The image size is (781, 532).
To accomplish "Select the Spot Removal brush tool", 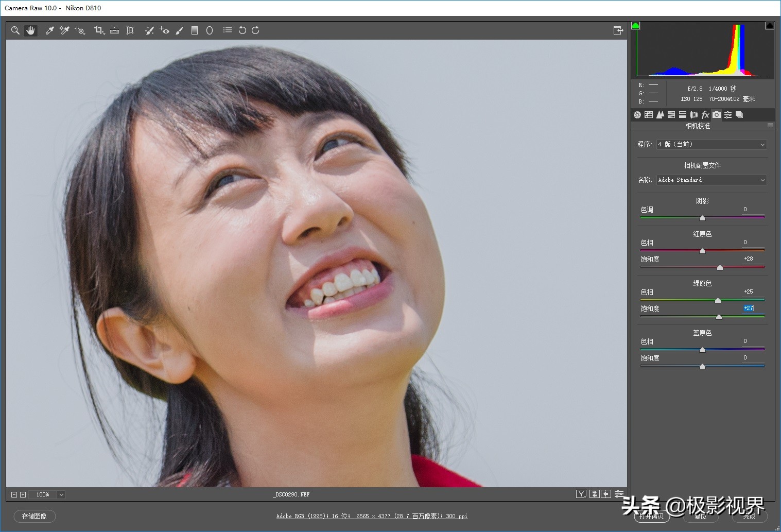I will coord(149,30).
